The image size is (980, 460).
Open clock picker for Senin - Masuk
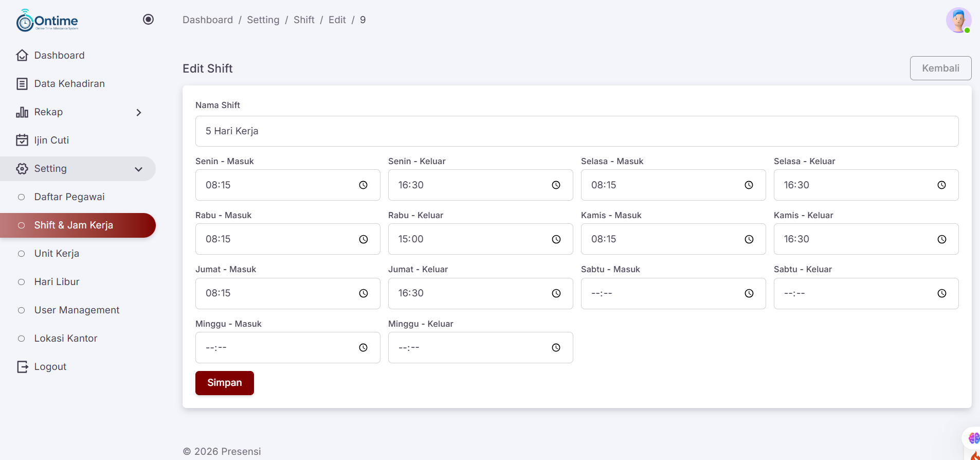coord(363,185)
